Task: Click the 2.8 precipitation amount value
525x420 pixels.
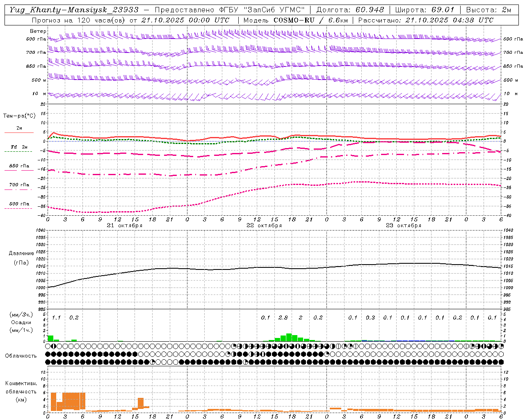Action: tap(283, 318)
